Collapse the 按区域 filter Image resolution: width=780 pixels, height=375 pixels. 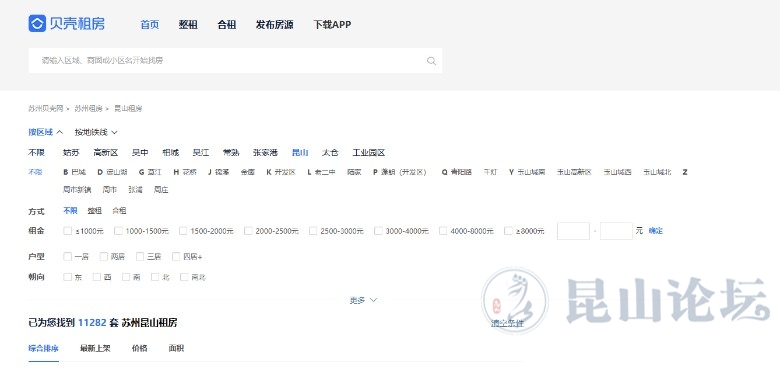(x=46, y=132)
